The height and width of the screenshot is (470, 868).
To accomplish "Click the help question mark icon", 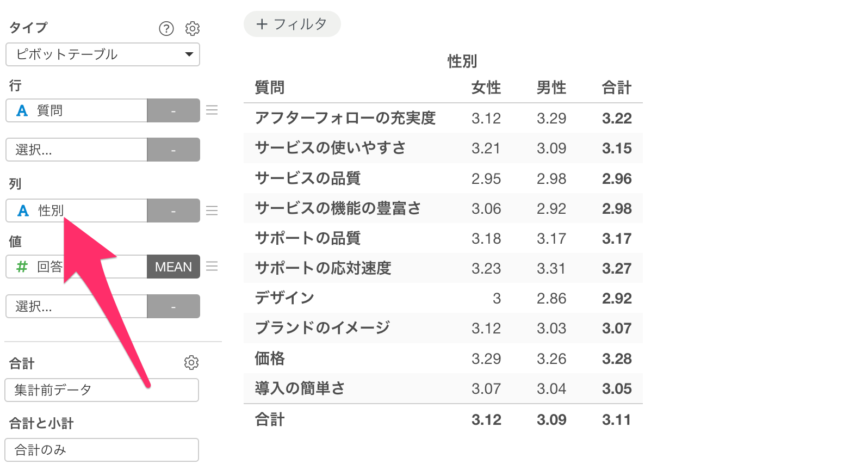I will click(x=166, y=28).
